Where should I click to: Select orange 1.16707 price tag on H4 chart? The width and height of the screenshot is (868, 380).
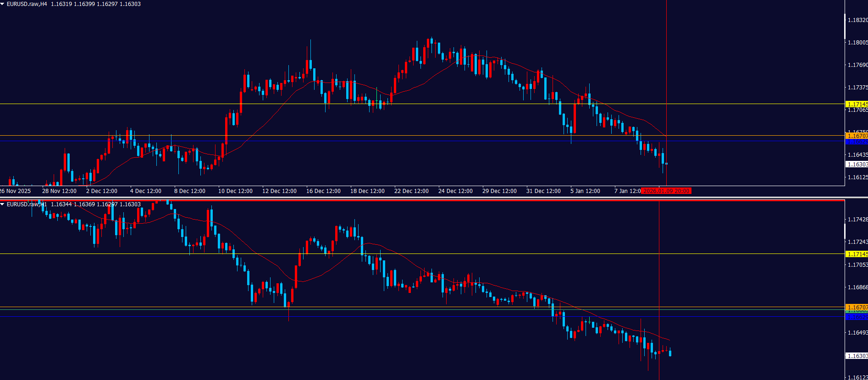point(857,136)
